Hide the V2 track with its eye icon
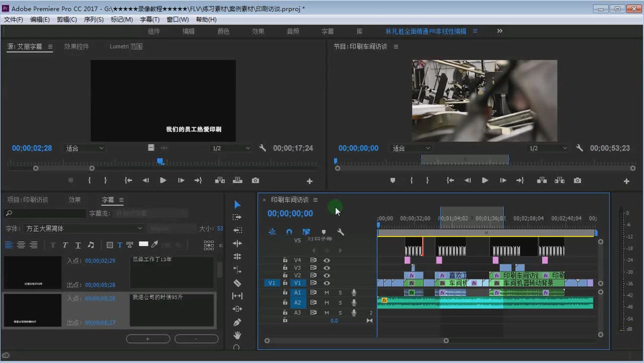 point(327,275)
